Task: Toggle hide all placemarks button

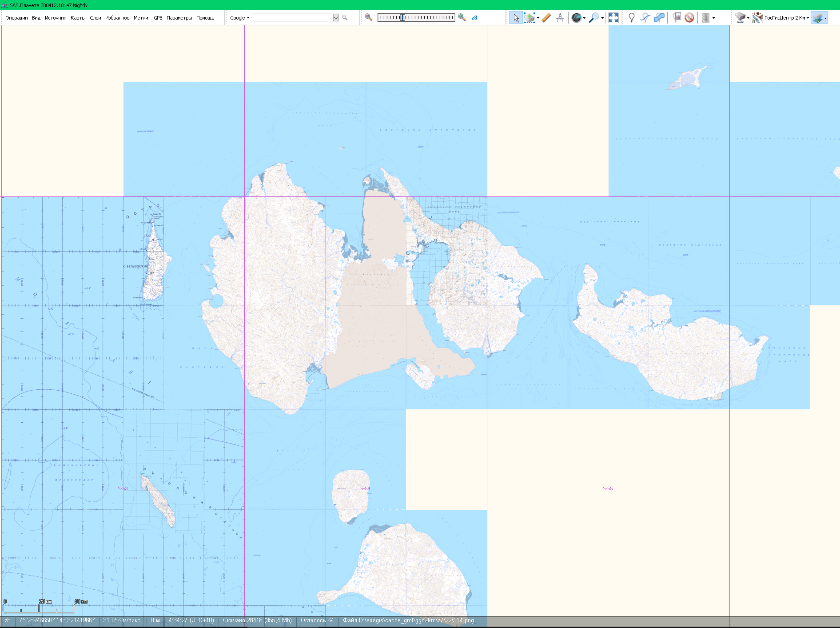Action: (x=689, y=18)
